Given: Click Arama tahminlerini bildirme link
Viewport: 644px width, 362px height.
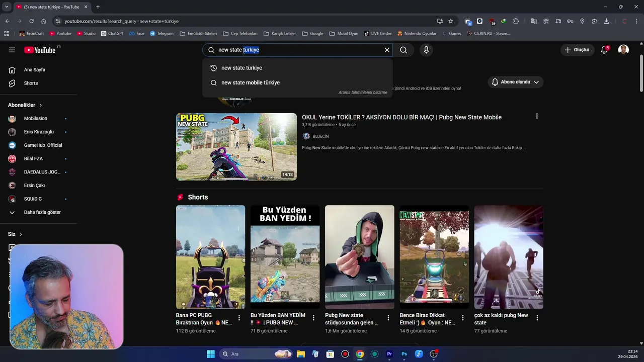Looking at the screenshot, I should [363, 93].
